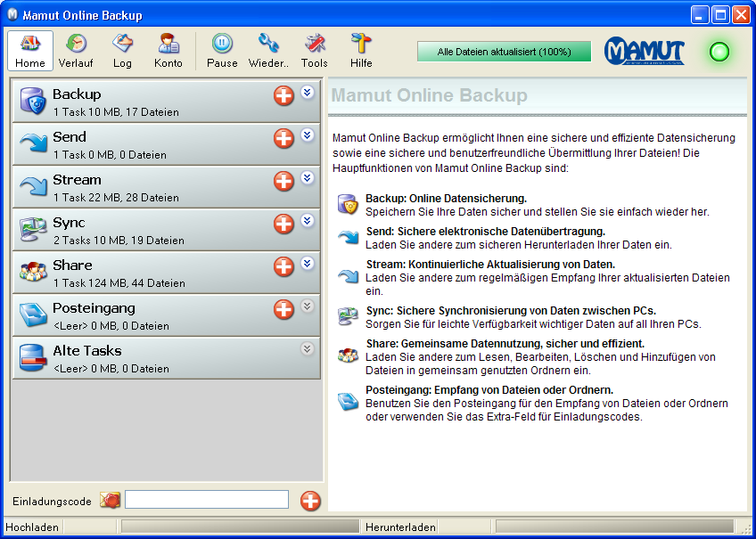Viewport: 756px width, 539px height.
Task: Select the Sync heading in left panel
Action: pos(69,223)
